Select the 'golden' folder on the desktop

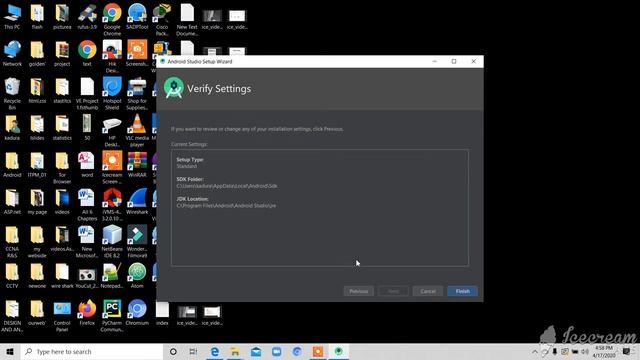point(37,54)
